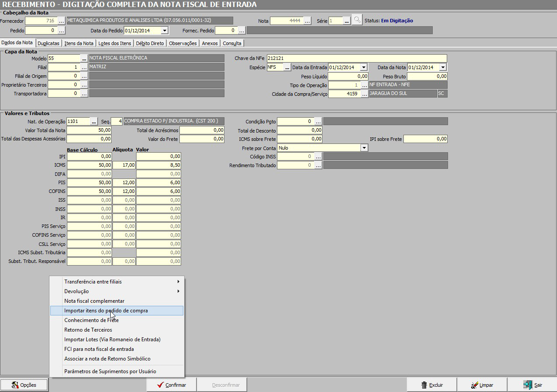The image size is (557, 392).
Task: Choose Nota fiscal complementar from the menu
Action: point(94,301)
